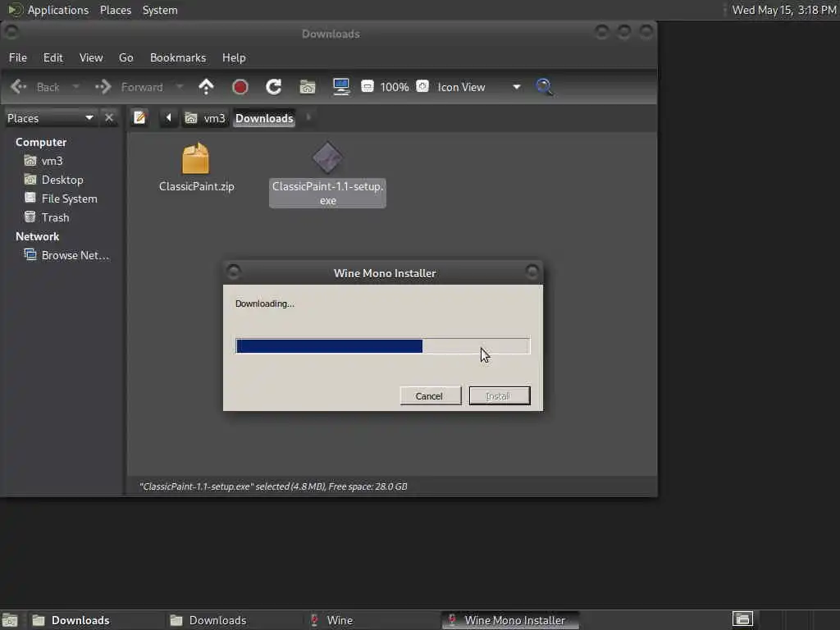Switch to the Wine taskbar entry
The image size is (840, 630).
click(372, 620)
